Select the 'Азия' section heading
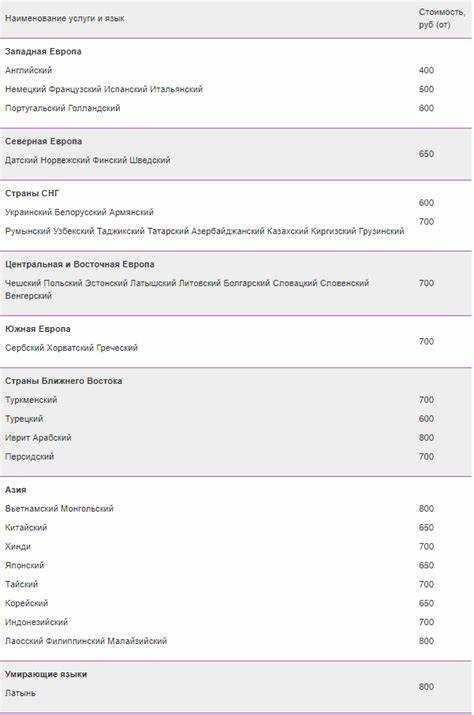The width and height of the screenshot is (474, 715). pos(16,490)
